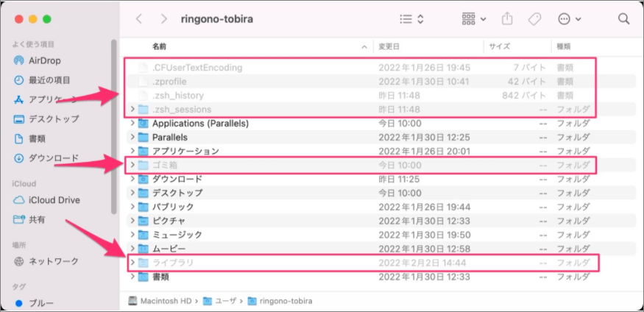Toggle the 名前 sort direction caret

364,47
